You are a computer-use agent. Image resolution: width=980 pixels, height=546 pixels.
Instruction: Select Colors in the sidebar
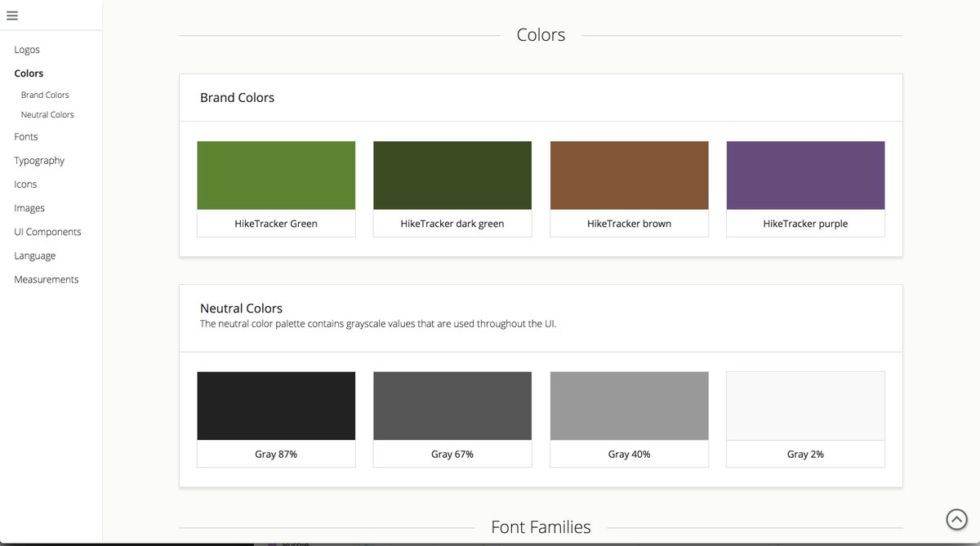(29, 73)
